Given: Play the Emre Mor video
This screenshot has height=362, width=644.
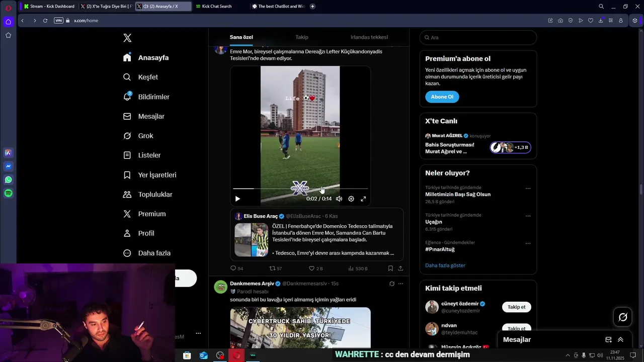Looking at the screenshot, I should pyautogui.click(x=237, y=199).
